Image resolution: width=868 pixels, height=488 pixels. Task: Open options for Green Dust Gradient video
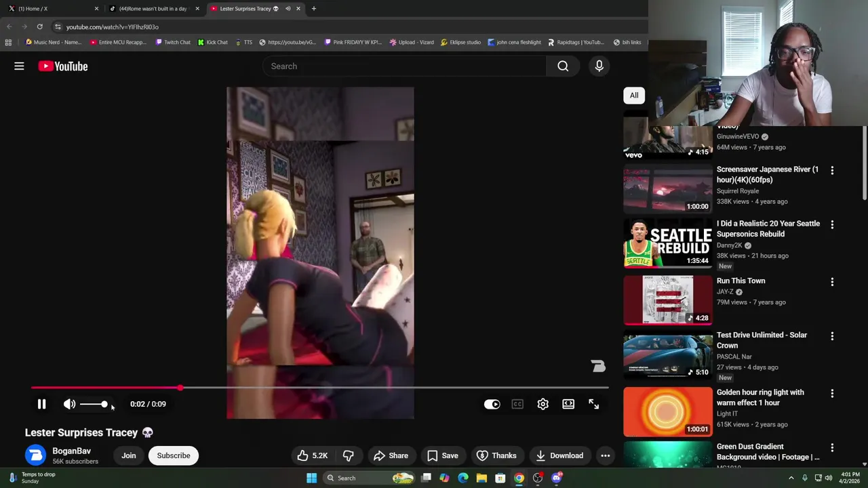click(x=832, y=447)
